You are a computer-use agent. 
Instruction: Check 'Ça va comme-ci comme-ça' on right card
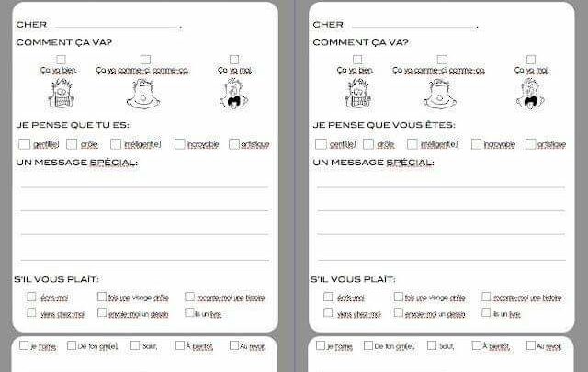point(442,60)
